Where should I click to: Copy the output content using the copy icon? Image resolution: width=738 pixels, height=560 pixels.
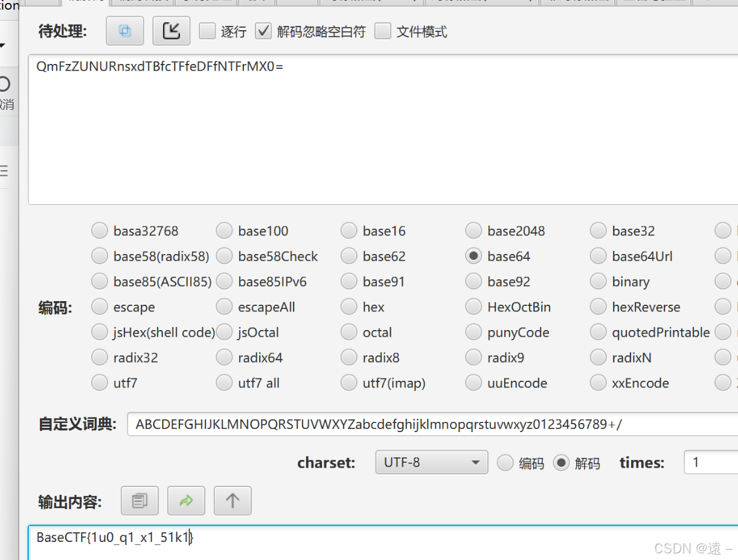coord(140,500)
